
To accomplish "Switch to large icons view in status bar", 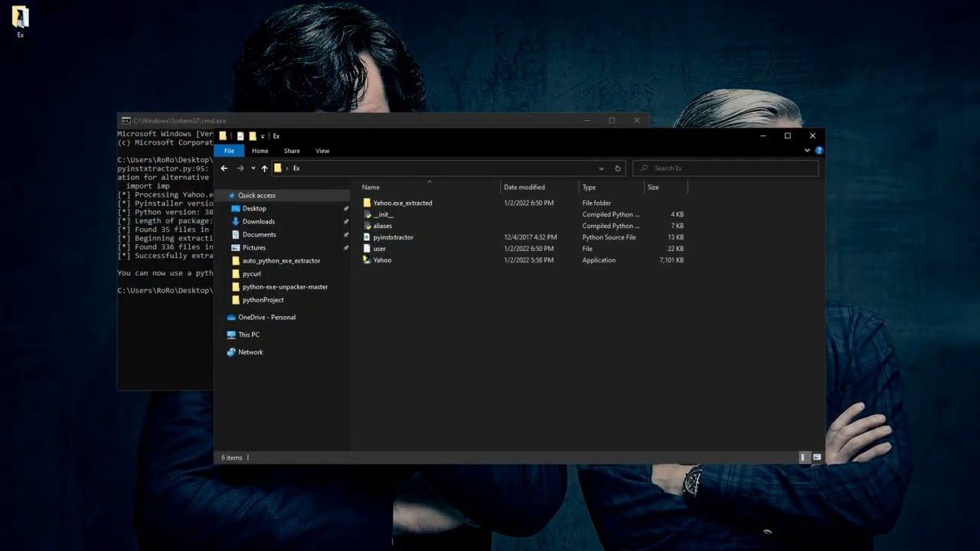I will click(x=817, y=458).
